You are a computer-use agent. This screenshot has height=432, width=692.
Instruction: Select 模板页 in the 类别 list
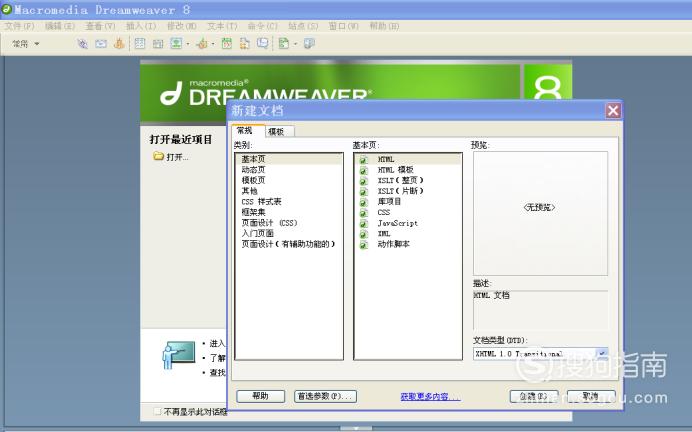(289, 180)
